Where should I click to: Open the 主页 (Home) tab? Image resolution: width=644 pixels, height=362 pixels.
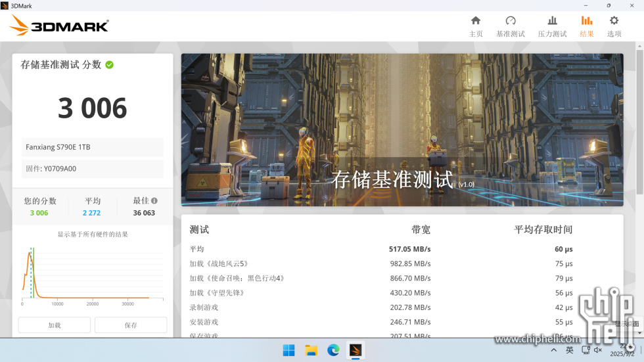(x=476, y=26)
